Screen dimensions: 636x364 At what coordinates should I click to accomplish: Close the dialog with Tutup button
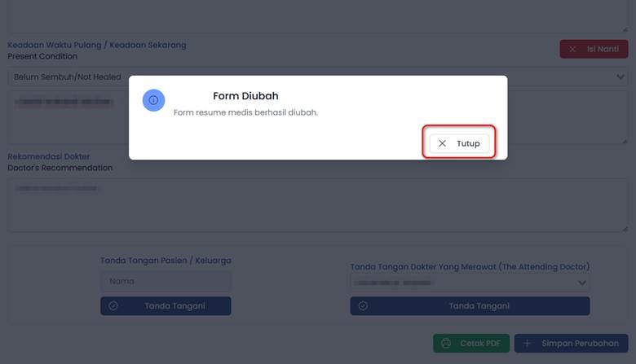(459, 143)
